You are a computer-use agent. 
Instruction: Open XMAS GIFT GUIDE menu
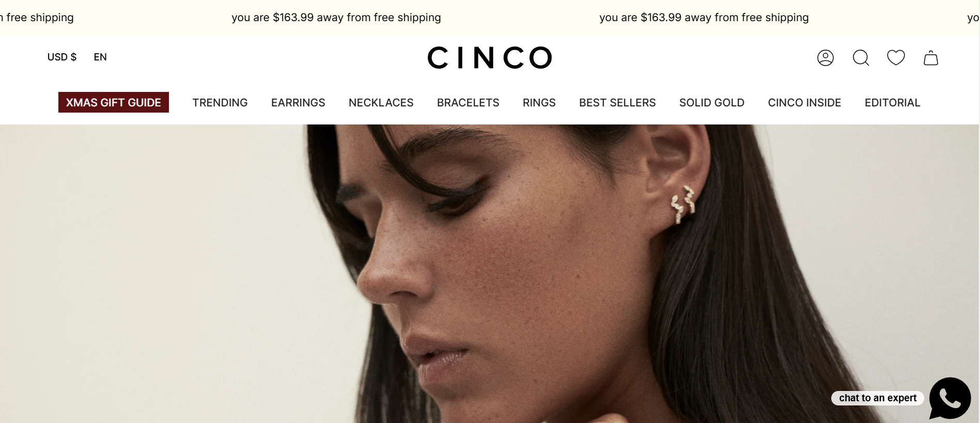point(114,102)
